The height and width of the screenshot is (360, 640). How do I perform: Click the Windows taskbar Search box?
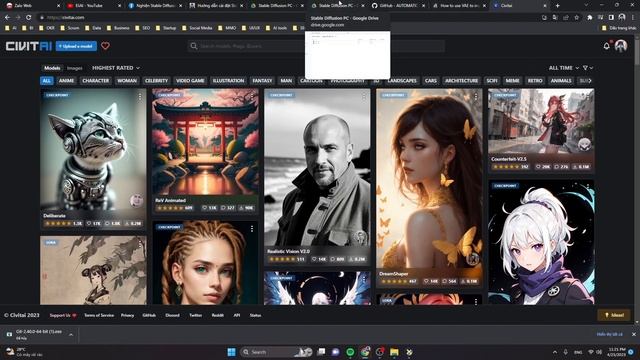coord(276,352)
